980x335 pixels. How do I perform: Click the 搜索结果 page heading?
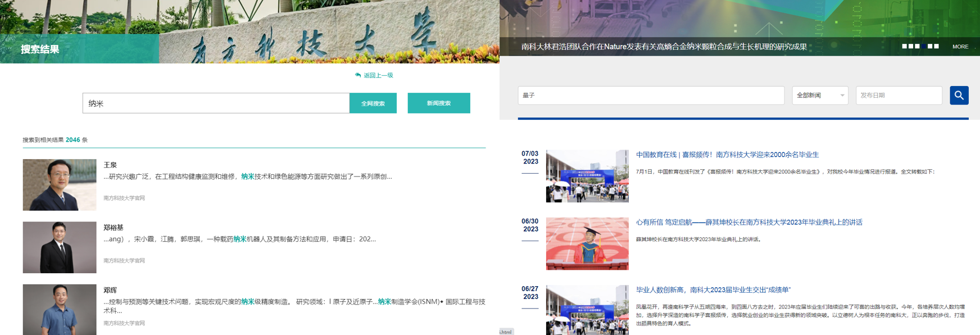(40, 49)
